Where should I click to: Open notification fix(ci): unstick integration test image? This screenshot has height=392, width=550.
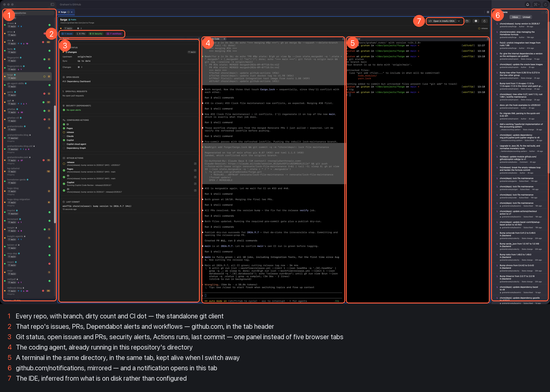(520, 45)
